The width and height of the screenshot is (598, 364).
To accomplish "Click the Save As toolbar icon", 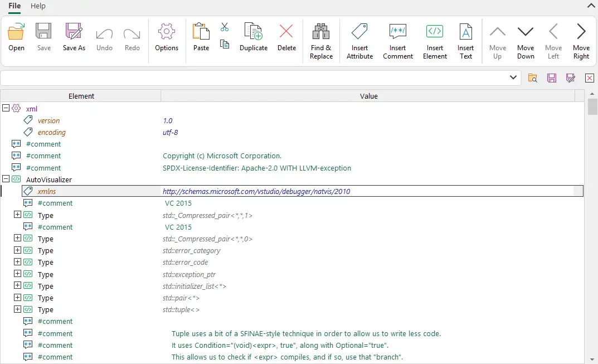I will coord(74,31).
